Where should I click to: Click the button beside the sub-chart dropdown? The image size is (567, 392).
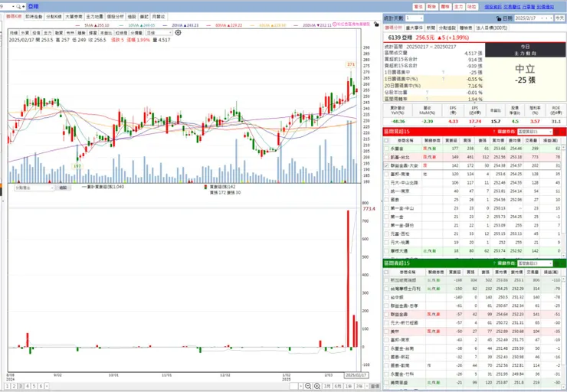point(63,188)
